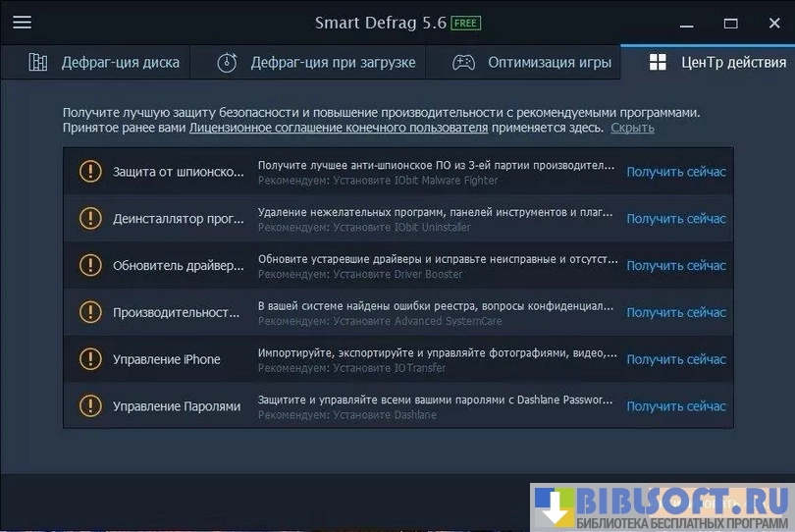Click warning icon beside Защита от шпионск...
Image resolution: width=795 pixels, height=532 pixels.
pyautogui.click(x=90, y=172)
